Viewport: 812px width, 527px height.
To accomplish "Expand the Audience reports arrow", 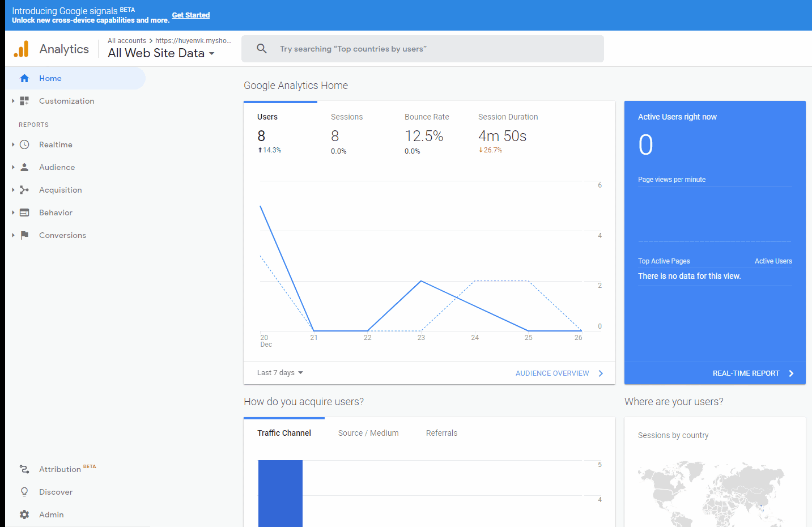I will point(13,167).
